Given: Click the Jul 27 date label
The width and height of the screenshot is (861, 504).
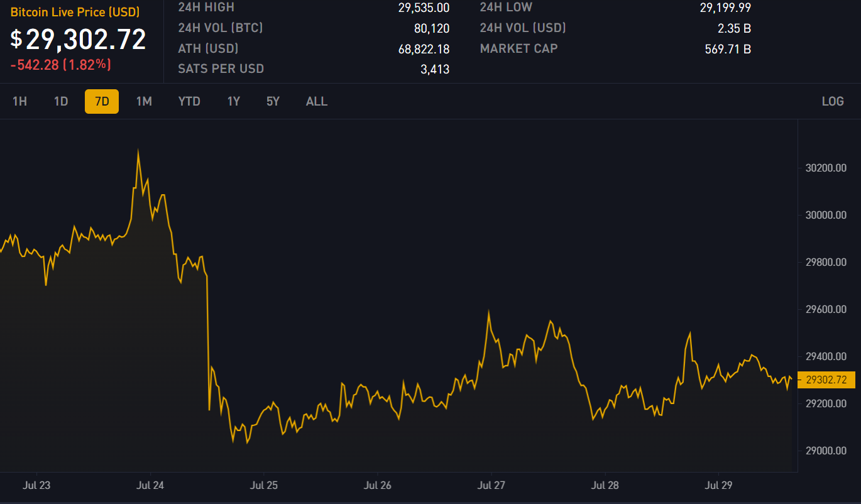Looking at the screenshot, I should [491, 485].
